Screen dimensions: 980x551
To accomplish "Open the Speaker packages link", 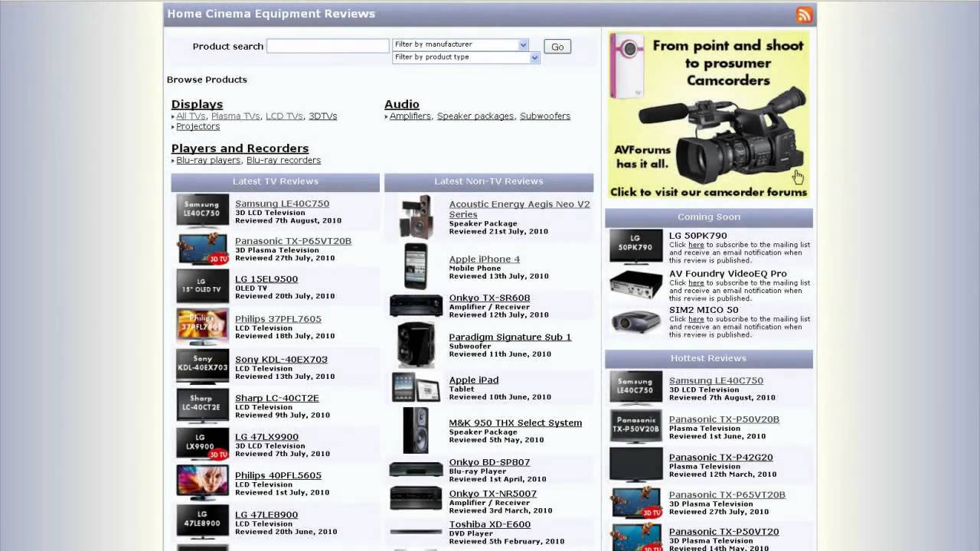I will 475,116.
